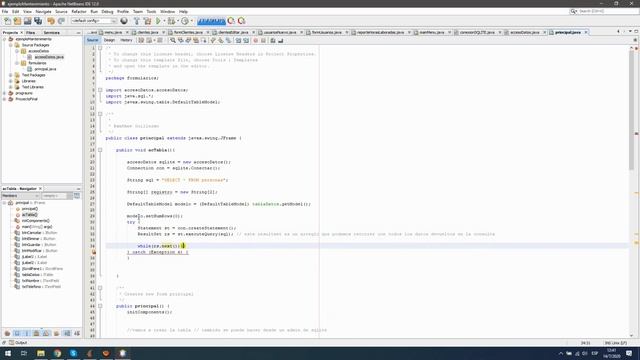Toggle the first filter icon in Navigator bottom bar
640x360 pixels.
pos(7,333)
